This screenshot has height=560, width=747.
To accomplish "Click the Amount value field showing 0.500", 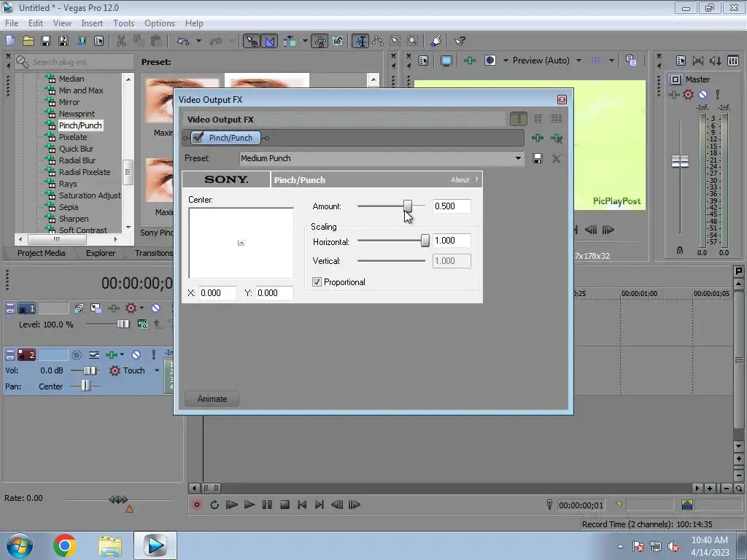I will pyautogui.click(x=452, y=206).
